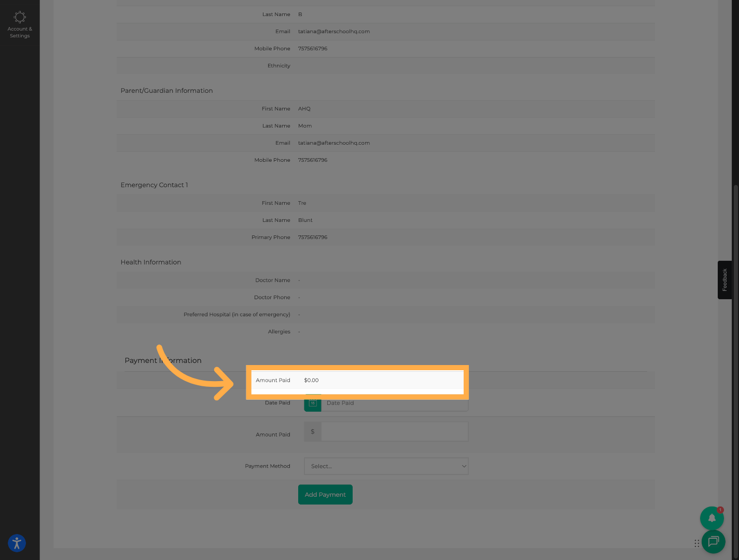This screenshot has height=560, width=739.
Task: Open the chat support bubble
Action: pyautogui.click(x=713, y=542)
